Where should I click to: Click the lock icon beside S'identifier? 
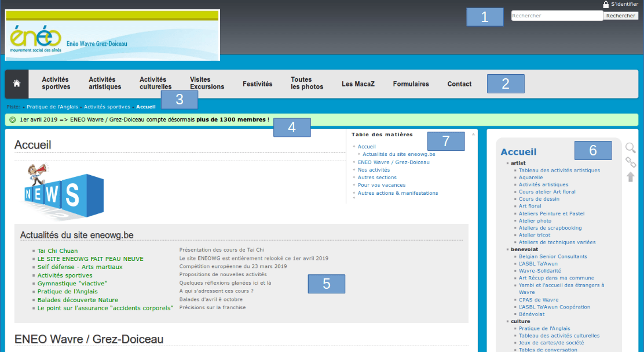pos(606,5)
